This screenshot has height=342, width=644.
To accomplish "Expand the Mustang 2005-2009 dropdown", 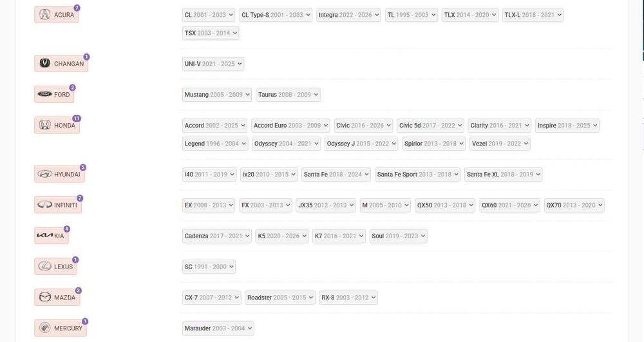I will pyautogui.click(x=217, y=95).
